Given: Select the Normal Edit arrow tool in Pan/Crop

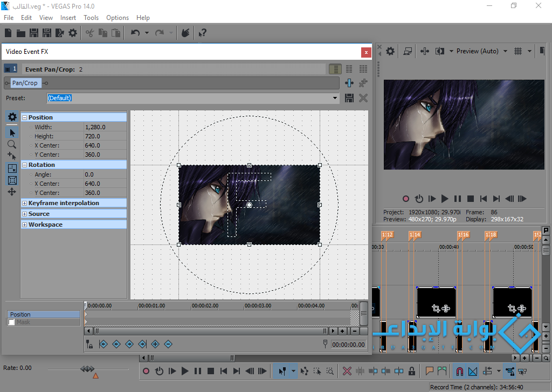Looking at the screenshot, I should click(12, 133).
